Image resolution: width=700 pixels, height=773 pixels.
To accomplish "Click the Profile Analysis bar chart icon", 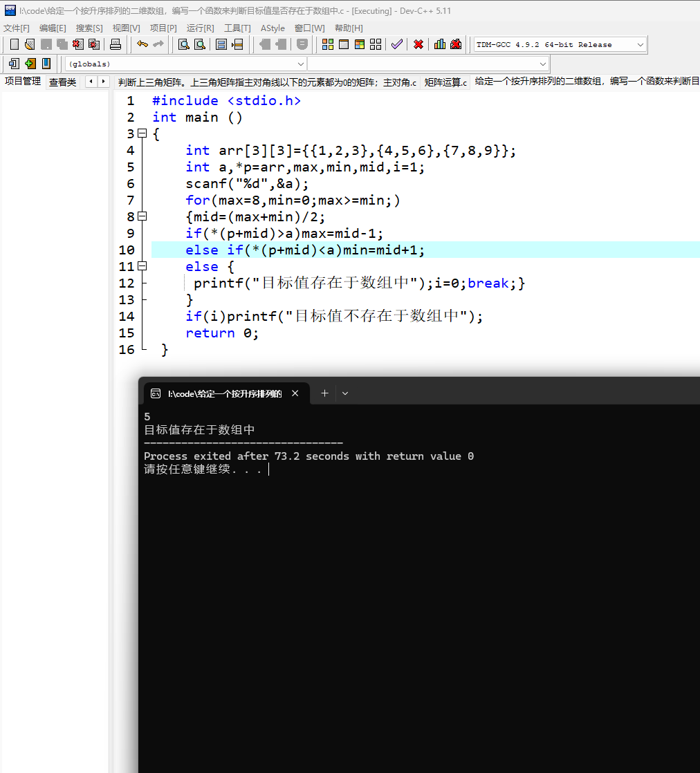I will (439, 44).
